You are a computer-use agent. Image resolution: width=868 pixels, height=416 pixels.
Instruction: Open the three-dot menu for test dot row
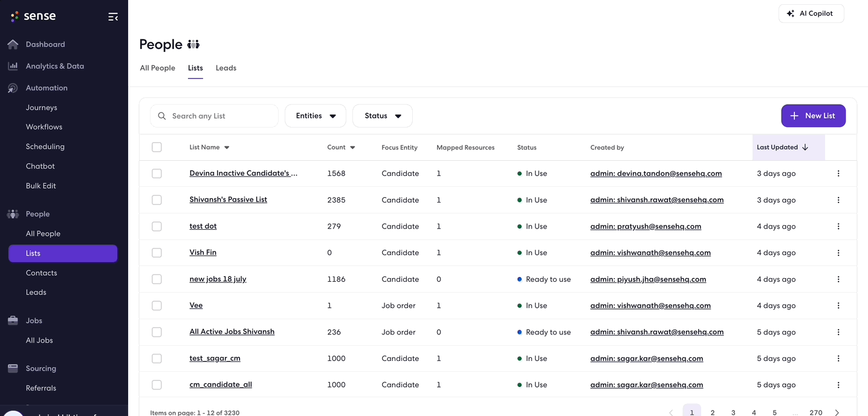(838, 226)
